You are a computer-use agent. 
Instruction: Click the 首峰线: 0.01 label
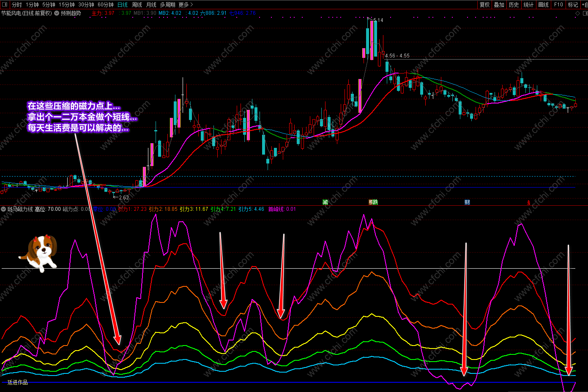coord(282,209)
